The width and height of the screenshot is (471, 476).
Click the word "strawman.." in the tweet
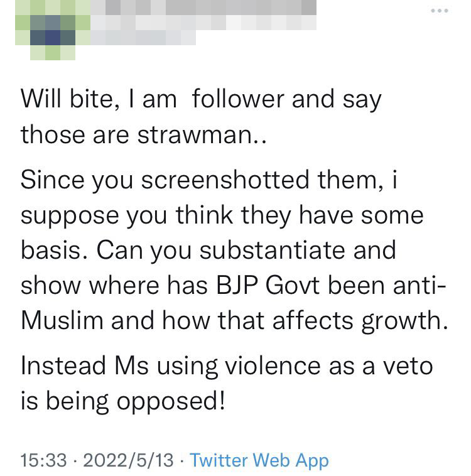[206, 134]
